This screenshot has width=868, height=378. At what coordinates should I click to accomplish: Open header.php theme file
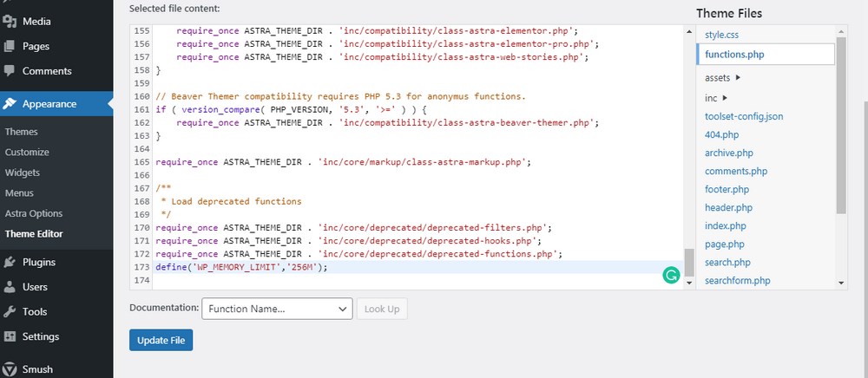tap(728, 208)
